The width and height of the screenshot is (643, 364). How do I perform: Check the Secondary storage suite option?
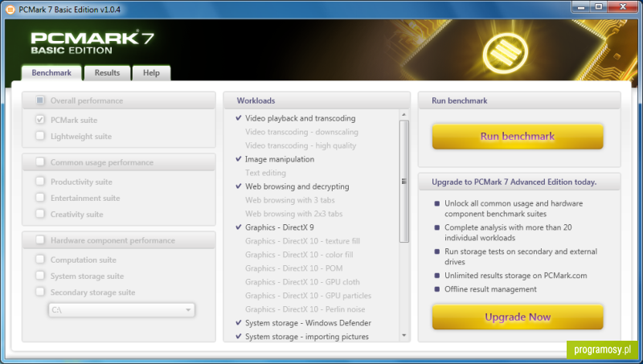coord(39,292)
